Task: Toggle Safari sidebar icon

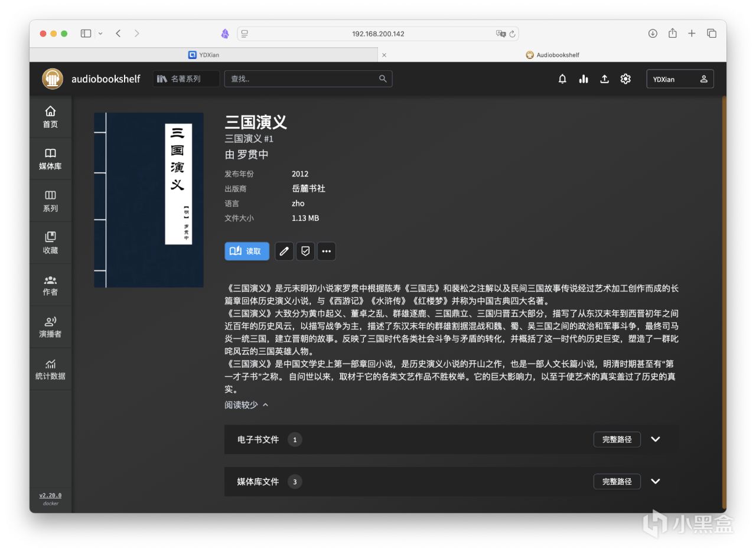Action: [86, 34]
